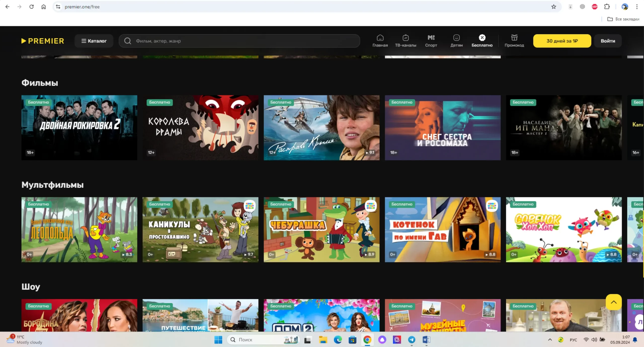Go to Спорт section
Image resolution: width=644 pixels, height=347 pixels.
point(431,41)
